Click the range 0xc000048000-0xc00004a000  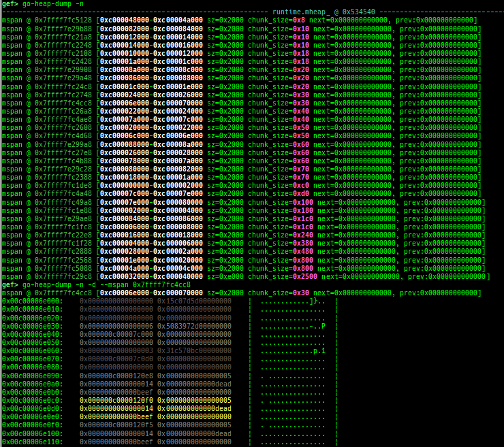click(151, 20)
